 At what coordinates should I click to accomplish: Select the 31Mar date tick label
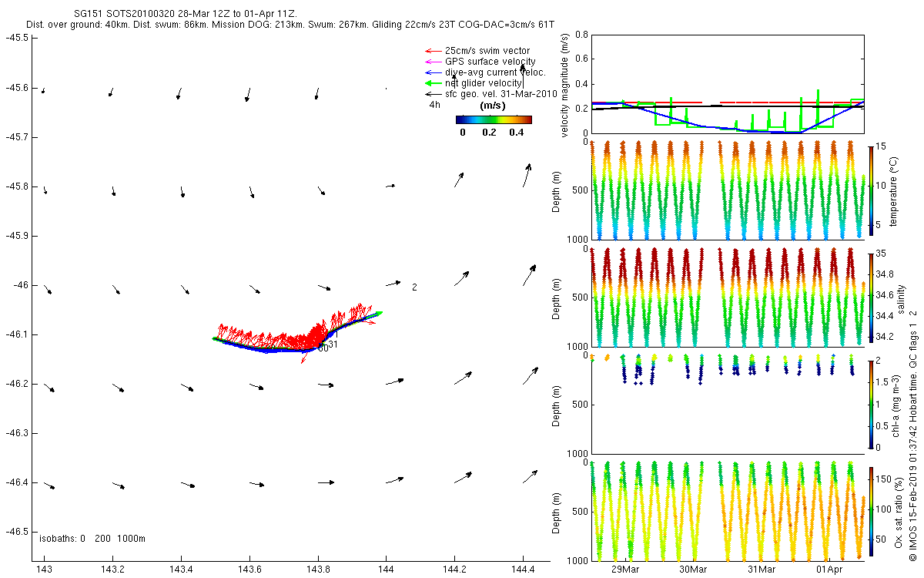761,570
